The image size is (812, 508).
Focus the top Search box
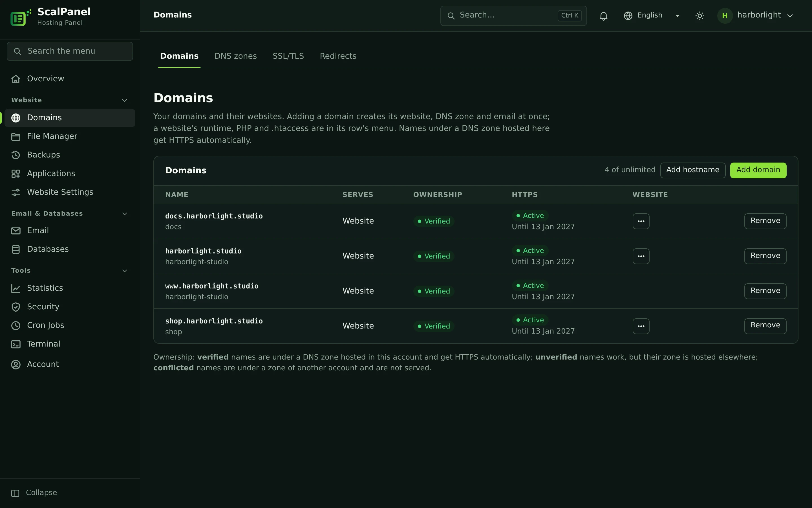(x=513, y=16)
